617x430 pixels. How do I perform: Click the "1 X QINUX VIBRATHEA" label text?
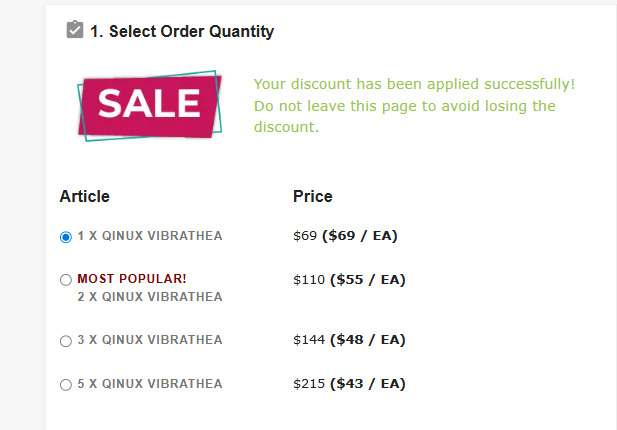(x=150, y=236)
